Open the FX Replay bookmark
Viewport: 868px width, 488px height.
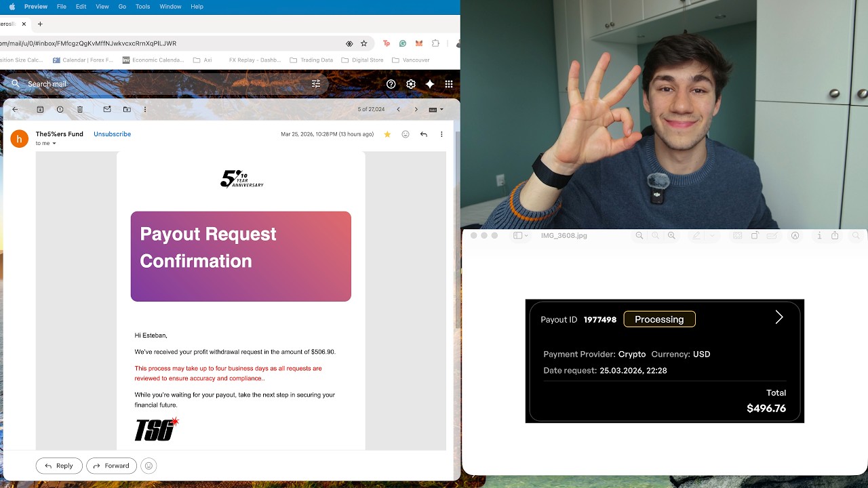[255, 60]
